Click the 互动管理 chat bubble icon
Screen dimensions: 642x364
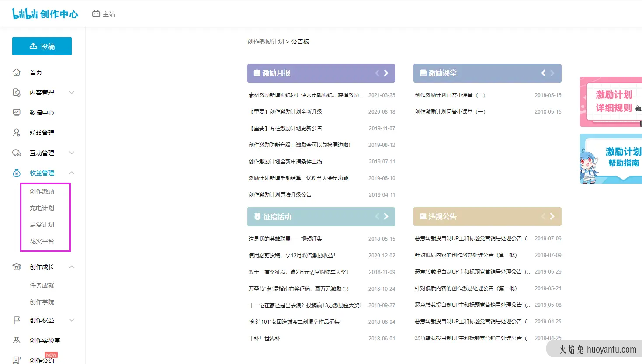coord(17,153)
